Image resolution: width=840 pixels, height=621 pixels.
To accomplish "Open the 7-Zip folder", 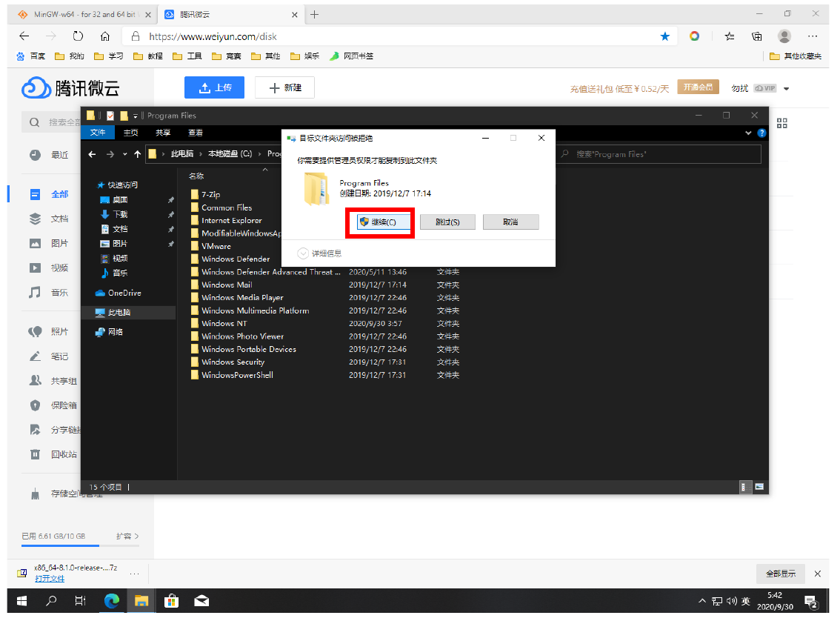I will tap(210, 195).
